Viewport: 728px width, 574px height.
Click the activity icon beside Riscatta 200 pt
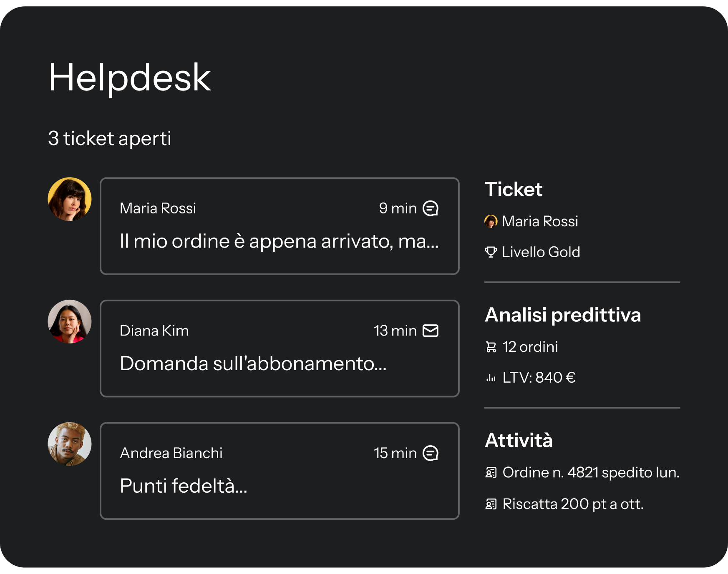point(491,504)
